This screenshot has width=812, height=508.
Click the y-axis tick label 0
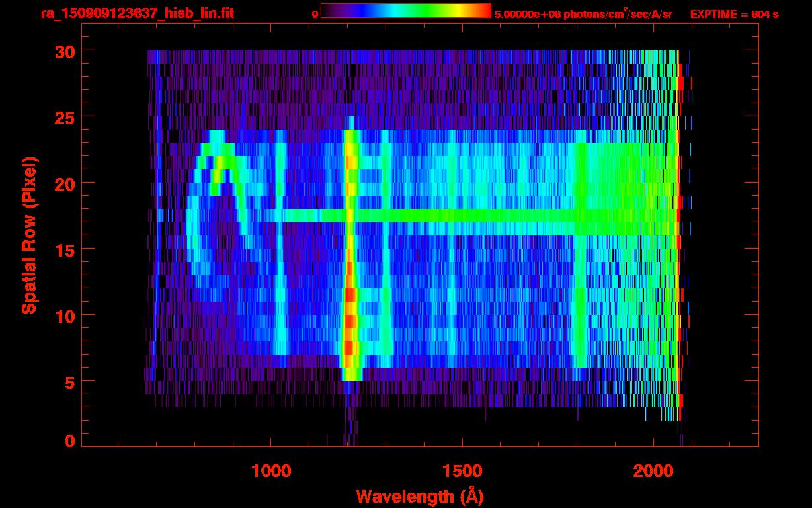[x=69, y=441]
